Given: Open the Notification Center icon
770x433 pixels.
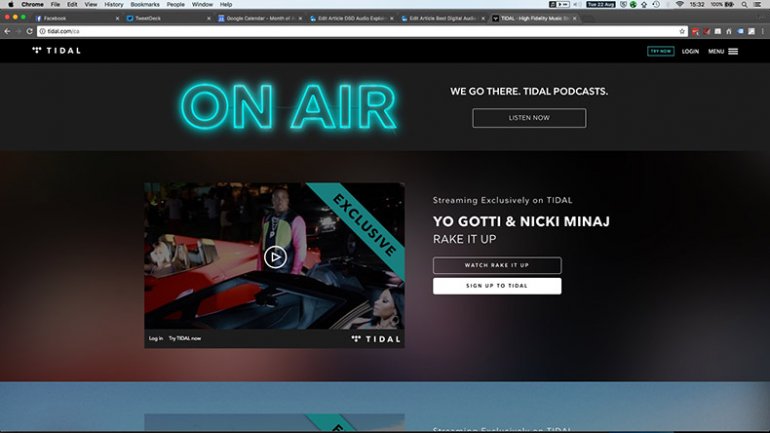Looking at the screenshot, I should 758,4.
